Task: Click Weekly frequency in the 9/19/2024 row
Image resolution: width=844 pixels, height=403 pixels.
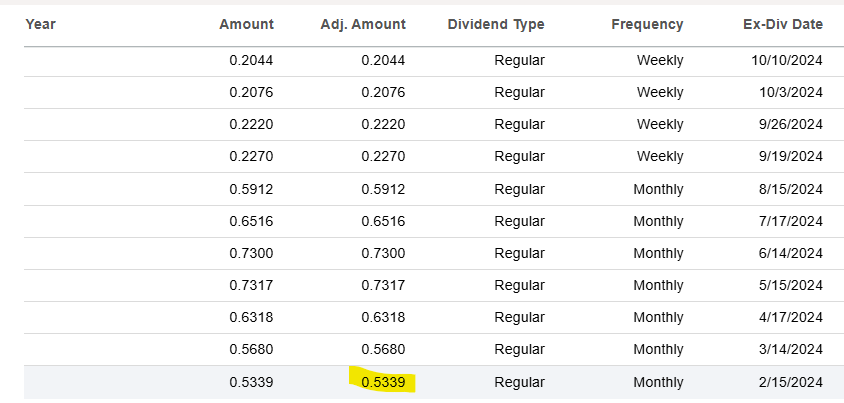Action: pyautogui.click(x=660, y=157)
